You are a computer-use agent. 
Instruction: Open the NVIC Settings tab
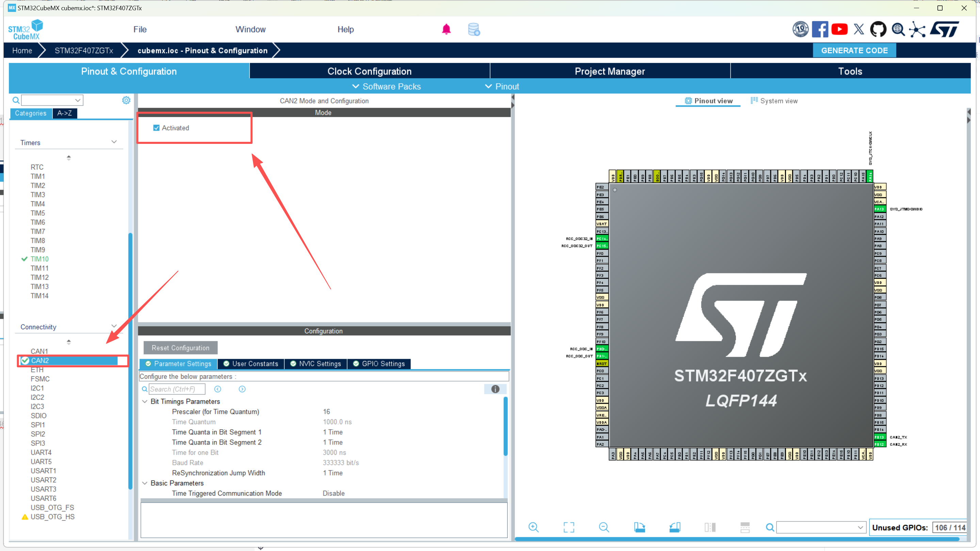[x=316, y=364]
